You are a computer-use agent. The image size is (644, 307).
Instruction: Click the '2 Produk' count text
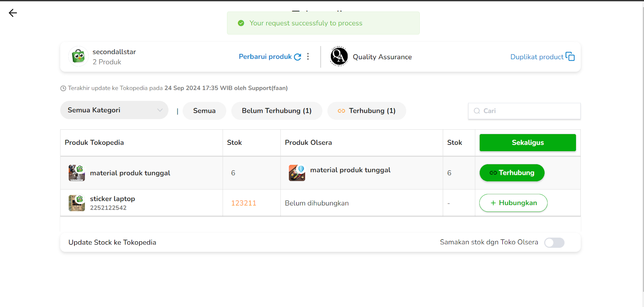click(107, 62)
